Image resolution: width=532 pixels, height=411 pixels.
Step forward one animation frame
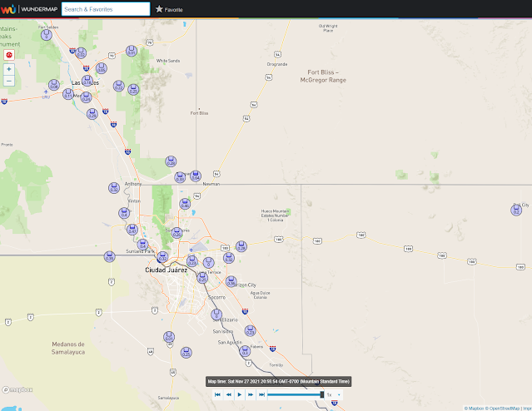[251, 394]
